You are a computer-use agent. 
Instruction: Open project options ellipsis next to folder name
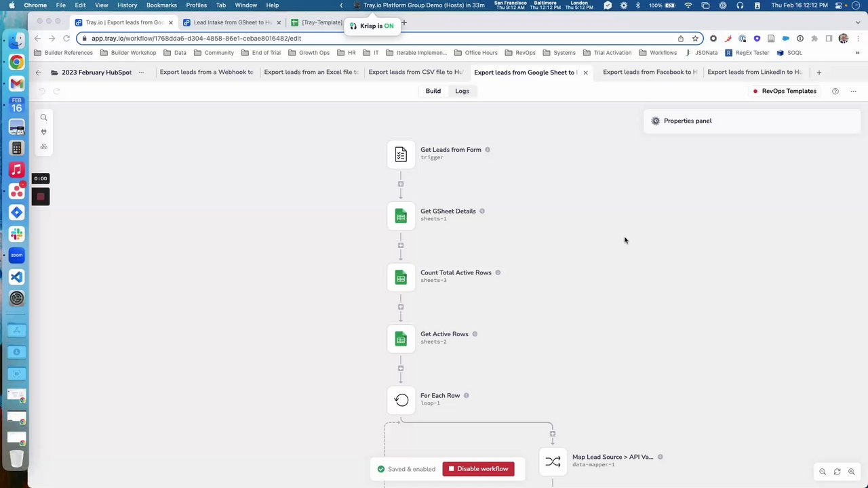[141, 73]
